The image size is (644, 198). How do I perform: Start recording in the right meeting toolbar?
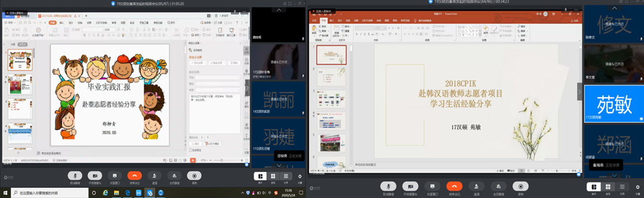point(521,186)
